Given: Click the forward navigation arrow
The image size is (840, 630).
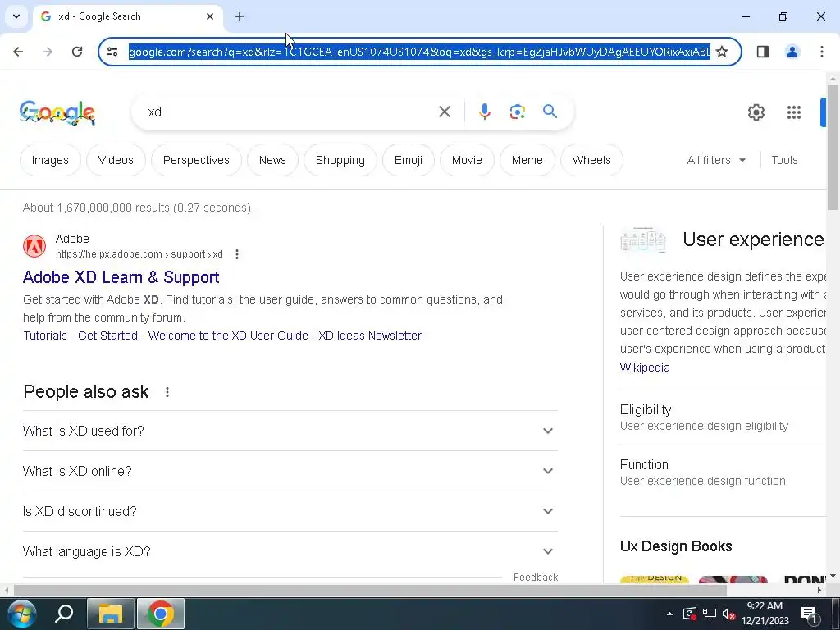Looking at the screenshot, I should tap(47, 52).
